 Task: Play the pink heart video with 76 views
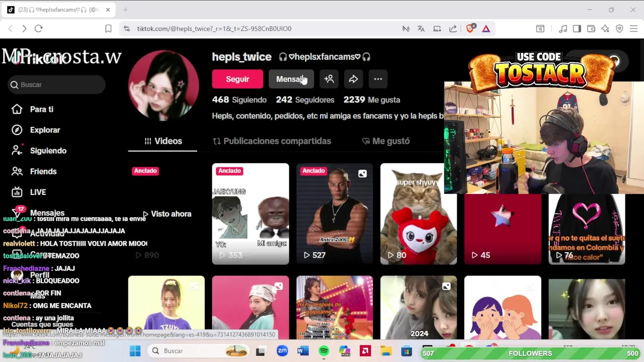[x=587, y=229]
